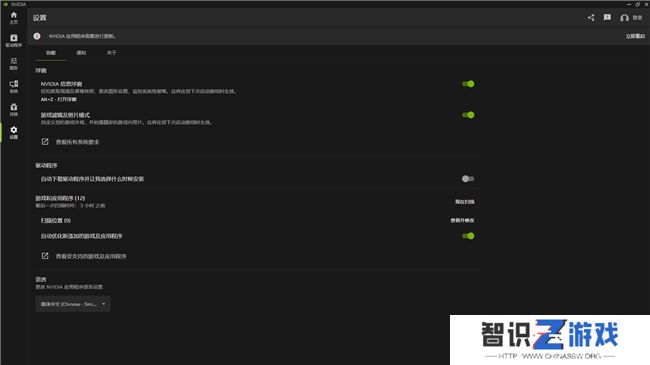Click the games and apps (12) heading
This screenshot has height=365, width=650.
(x=60, y=198)
